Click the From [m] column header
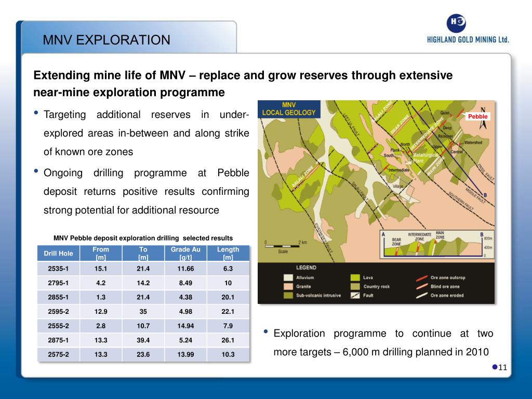 click(x=101, y=254)
